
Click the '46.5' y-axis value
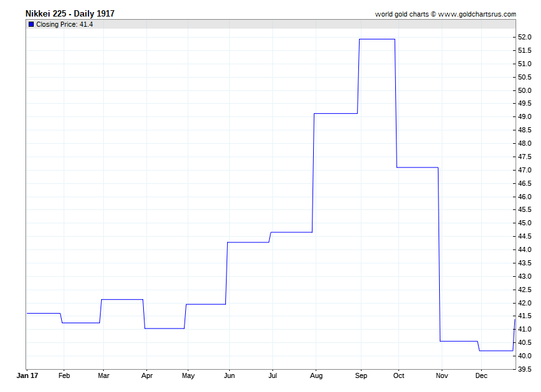point(524,183)
